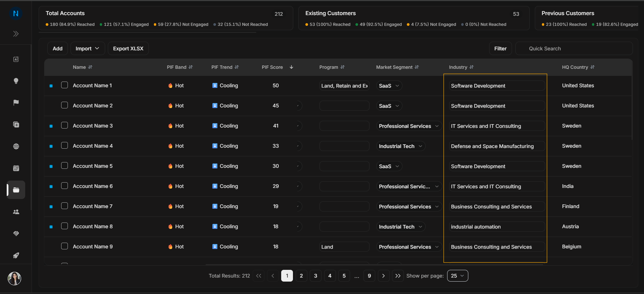The image size is (644, 294).
Task: Sort by PIF Trend column
Action: coord(225,67)
